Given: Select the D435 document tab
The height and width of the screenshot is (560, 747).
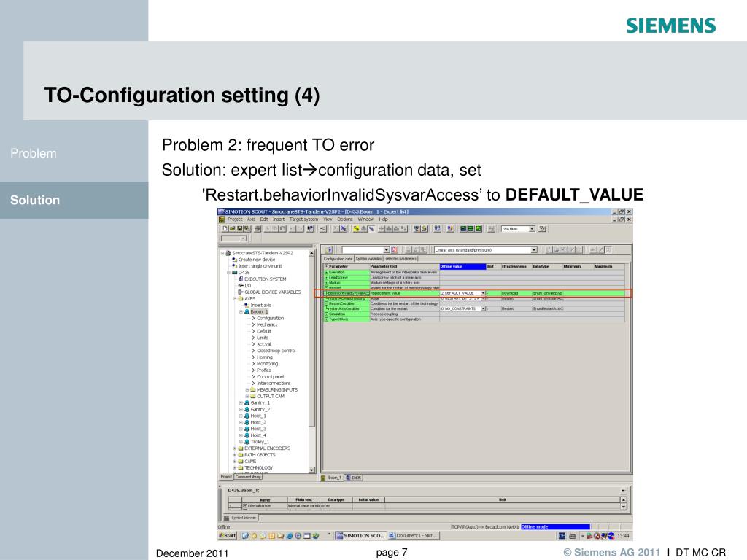Looking at the screenshot, I should [354, 478].
